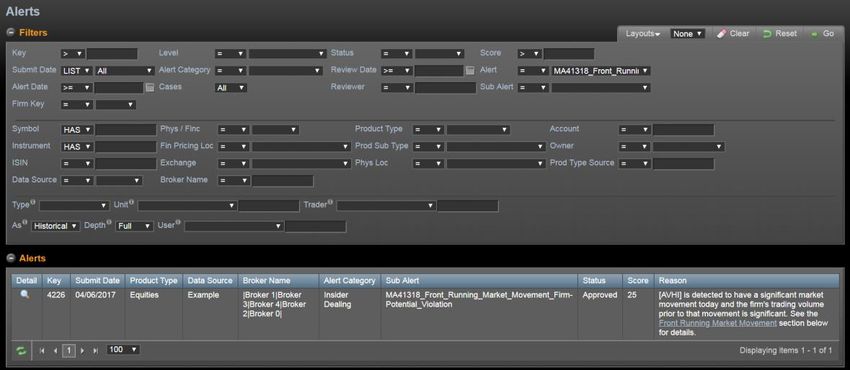Open the Cases dropdown showing All
This screenshot has height=370, width=850.
coord(231,87)
